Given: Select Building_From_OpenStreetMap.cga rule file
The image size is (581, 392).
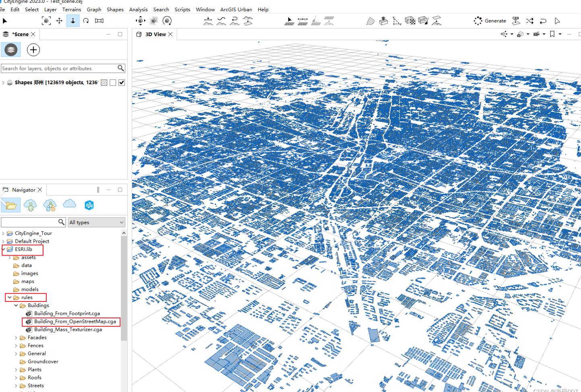Looking at the screenshot, I should point(75,322).
